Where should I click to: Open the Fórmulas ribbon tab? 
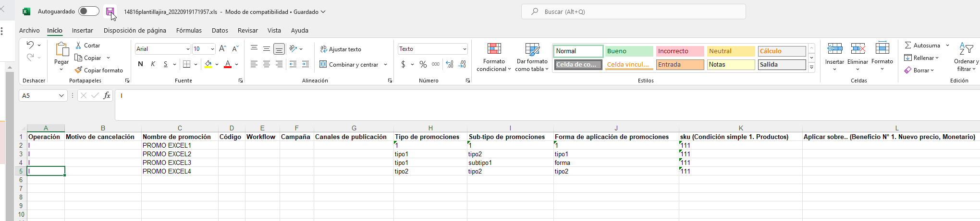pyautogui.click(x=189, y=30)
